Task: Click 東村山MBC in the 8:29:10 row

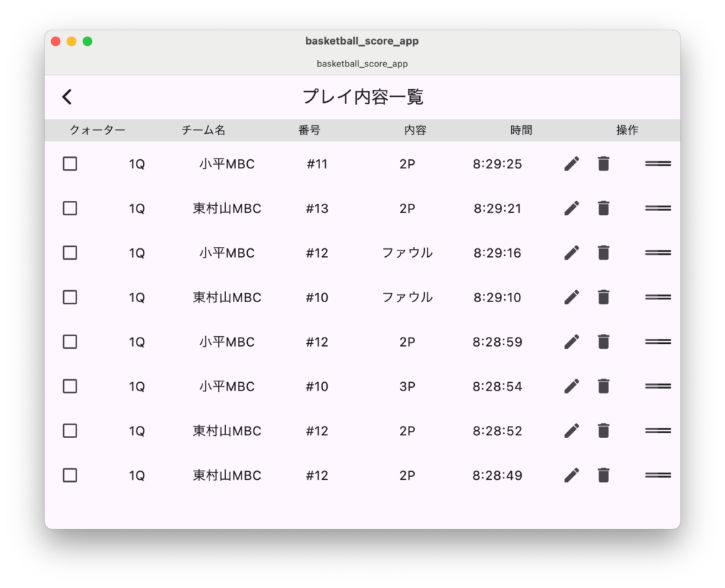Action: (x=227, y=297)
